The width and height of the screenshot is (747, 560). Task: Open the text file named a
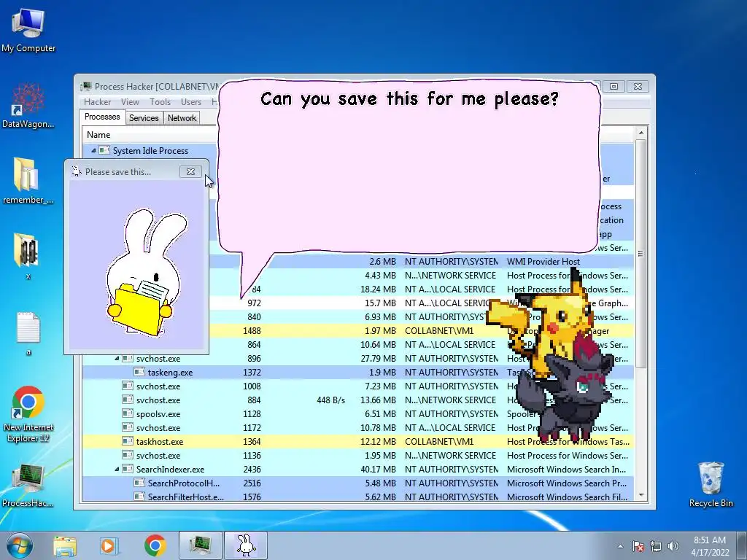click(28, 332)
